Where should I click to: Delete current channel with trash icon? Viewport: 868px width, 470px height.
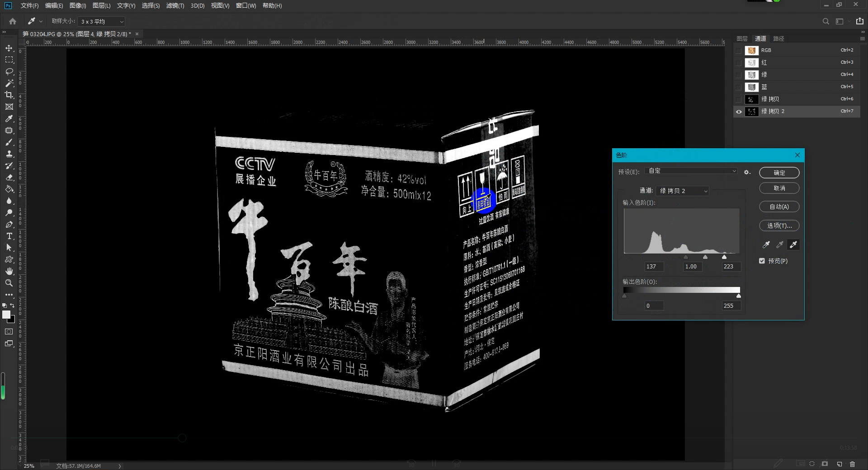[853, 464]
